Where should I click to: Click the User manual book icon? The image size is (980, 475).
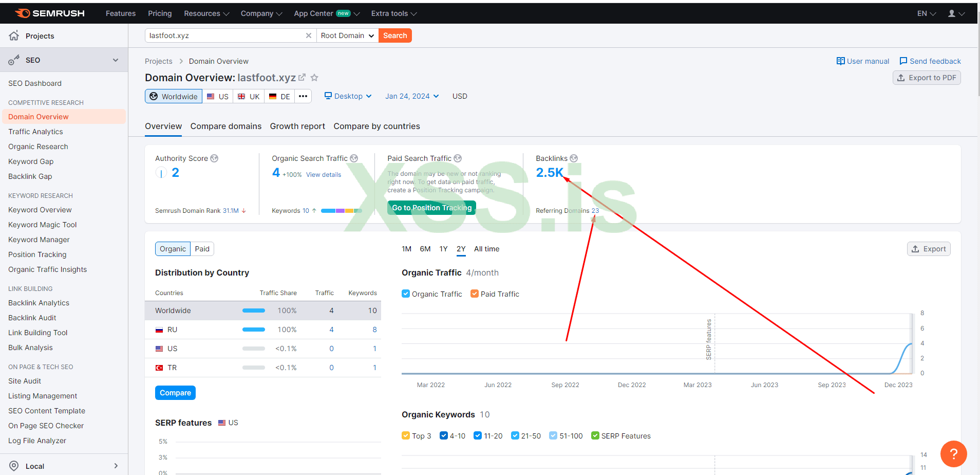(840, 61)
